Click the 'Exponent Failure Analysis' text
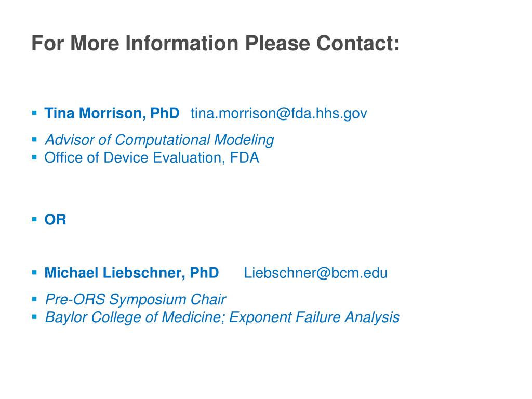The width and height of the screenshot is (532, 399). [x=314, y=317]
